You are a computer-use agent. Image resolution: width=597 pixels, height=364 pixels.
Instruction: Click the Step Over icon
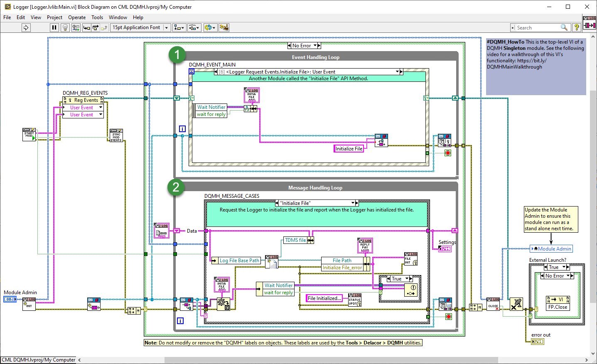[96, 27]
